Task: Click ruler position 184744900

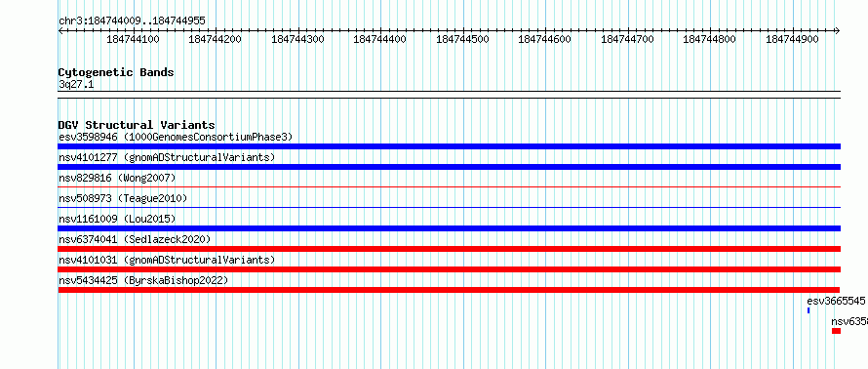Action: [x=793, y=39]
